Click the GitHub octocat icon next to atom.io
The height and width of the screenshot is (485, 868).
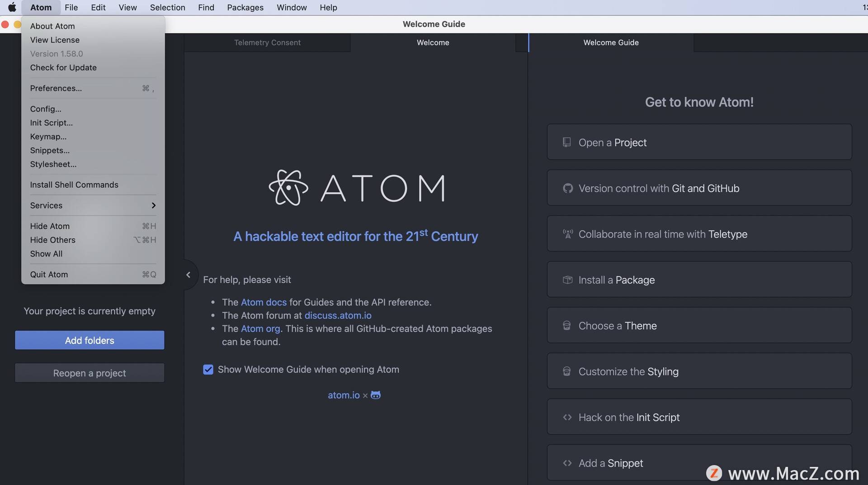click(376, 395)
